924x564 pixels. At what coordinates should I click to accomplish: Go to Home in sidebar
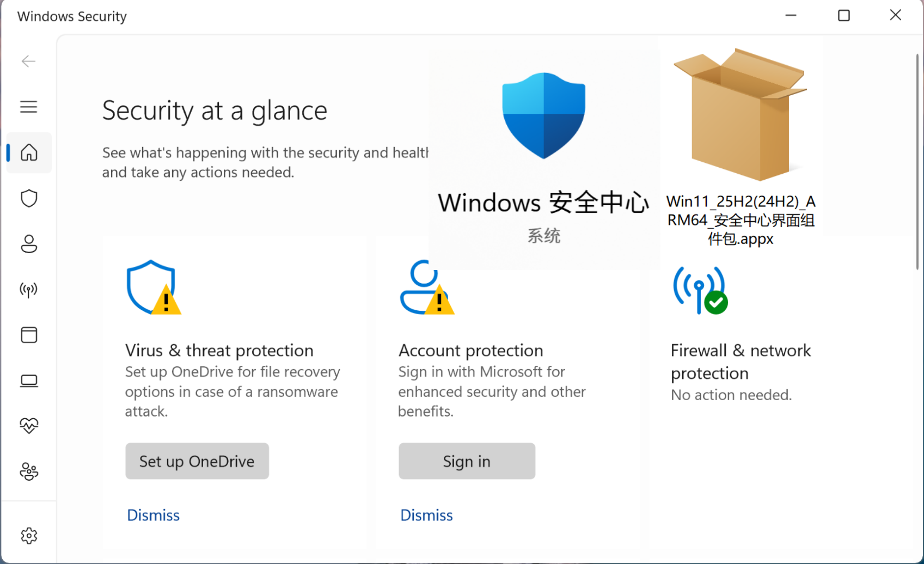[29, 152]
